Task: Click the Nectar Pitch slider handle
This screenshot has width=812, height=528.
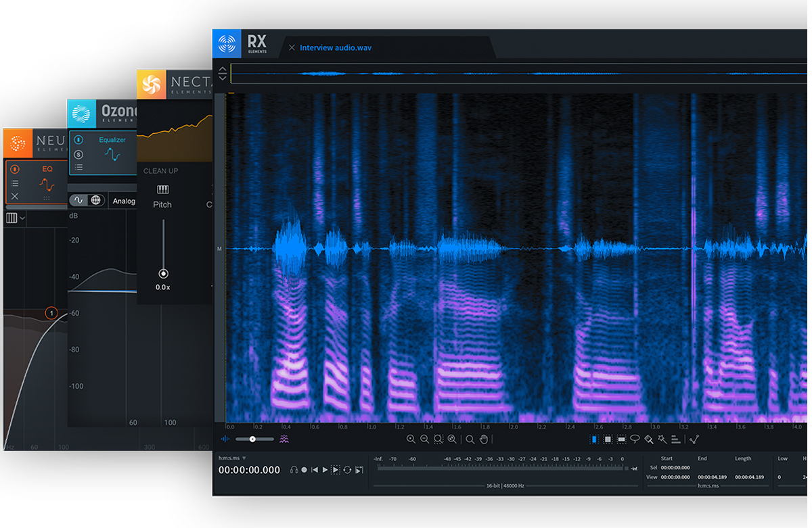Action: 163,274
